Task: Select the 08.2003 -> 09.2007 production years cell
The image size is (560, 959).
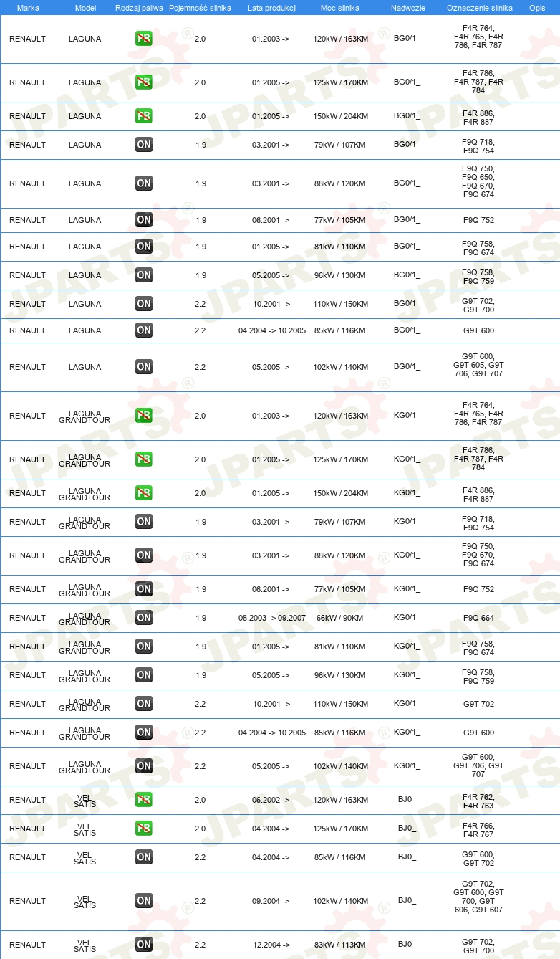Action: pyautogui.click(x=272, y=618)
